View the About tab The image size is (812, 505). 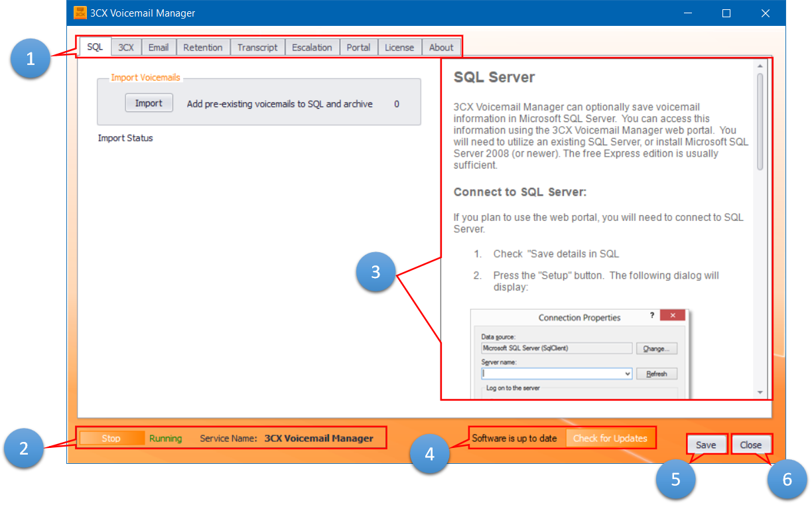(441, 46)
